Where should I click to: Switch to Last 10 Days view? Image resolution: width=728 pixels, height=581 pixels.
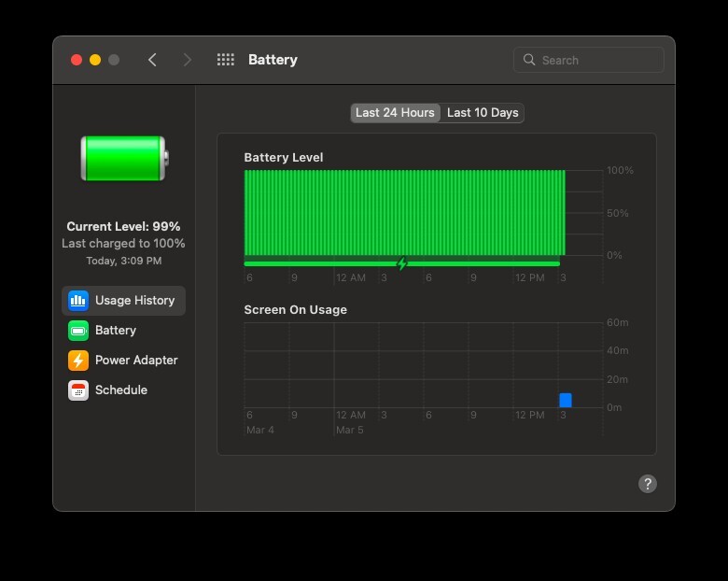(x=483, y=113)
